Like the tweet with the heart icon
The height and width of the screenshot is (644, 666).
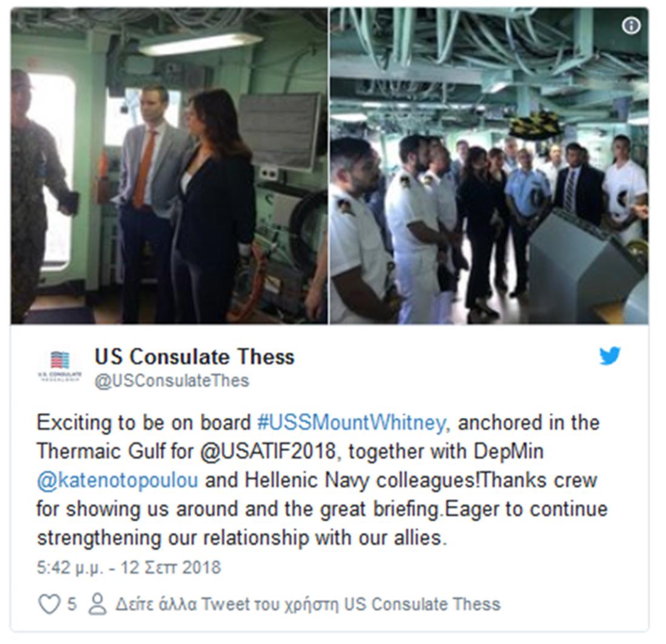(x=49, y=604)
